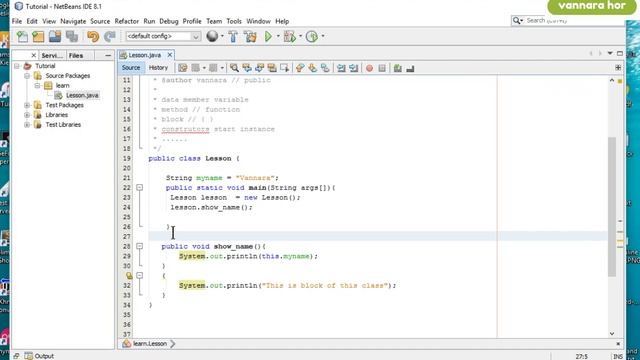Expand the Libraries node
The height and width of the screenshot is (360, 640).
click(27, 115)
